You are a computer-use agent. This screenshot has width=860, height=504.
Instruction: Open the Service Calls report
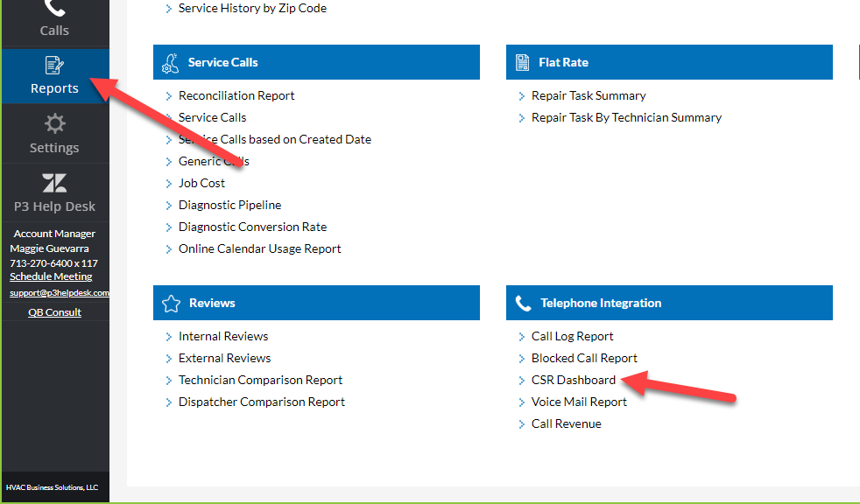212,118
